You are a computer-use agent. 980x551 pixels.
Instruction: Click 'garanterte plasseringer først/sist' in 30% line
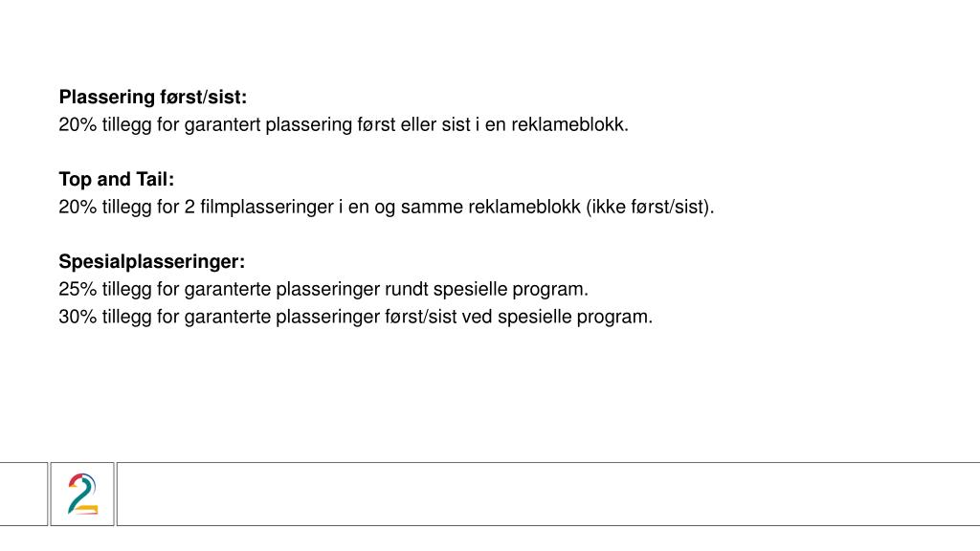tap(321, 318)
